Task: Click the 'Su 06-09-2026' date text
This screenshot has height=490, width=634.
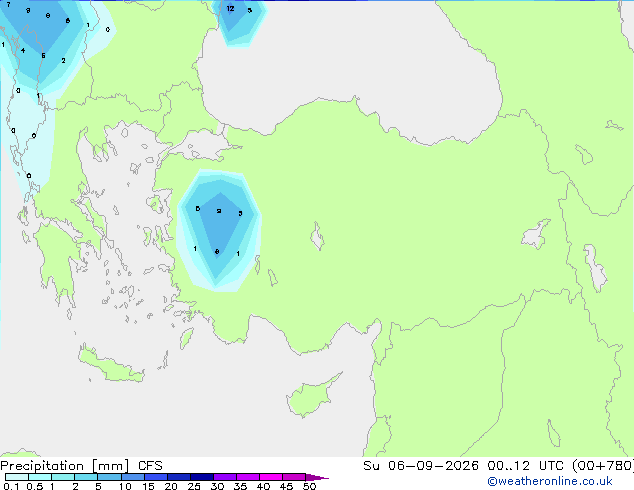Action: 421,466
